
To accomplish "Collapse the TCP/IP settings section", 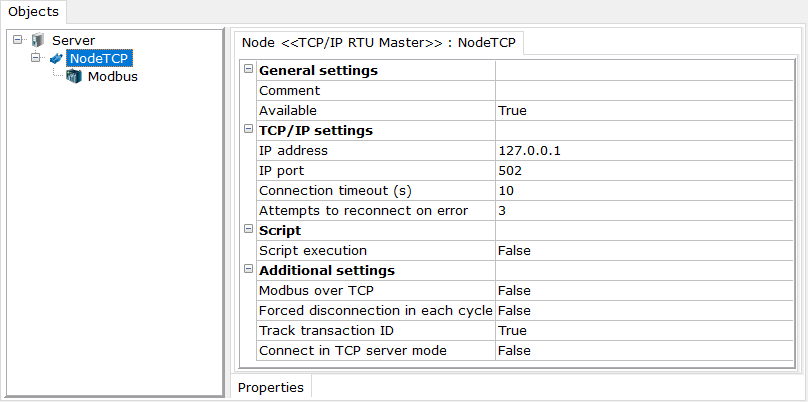I will (x=248, y=129).
